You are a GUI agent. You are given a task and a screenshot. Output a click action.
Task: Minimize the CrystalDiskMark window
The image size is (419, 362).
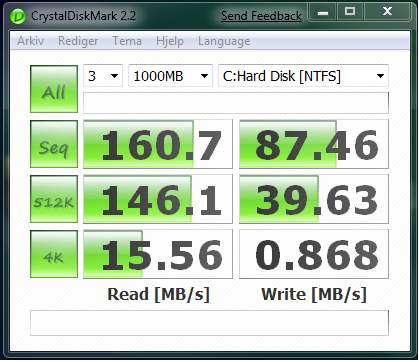pos(323,12)
